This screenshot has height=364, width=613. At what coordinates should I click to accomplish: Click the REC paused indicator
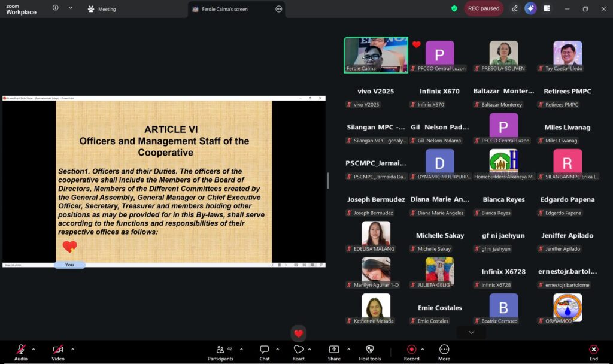(484, 8)
